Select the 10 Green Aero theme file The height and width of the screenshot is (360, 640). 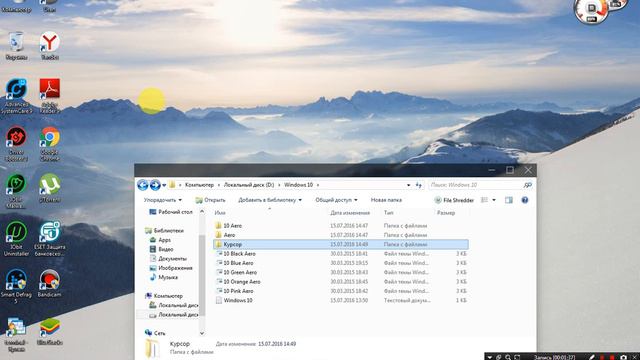[x=341, y=273]
